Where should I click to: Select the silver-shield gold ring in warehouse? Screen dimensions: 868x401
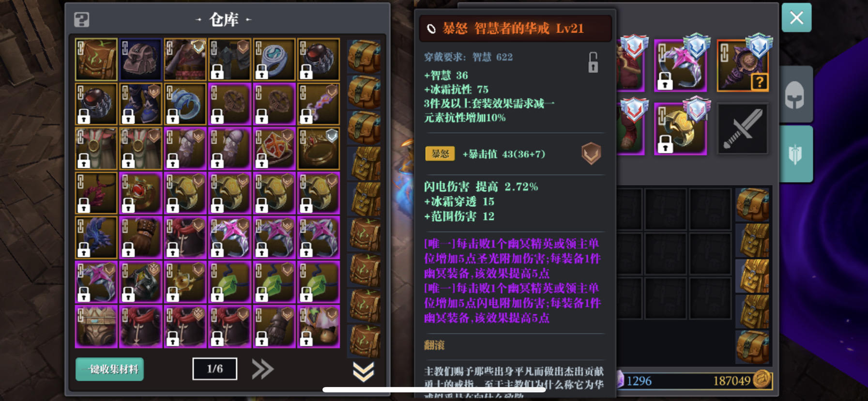click(x=319, y=149)
